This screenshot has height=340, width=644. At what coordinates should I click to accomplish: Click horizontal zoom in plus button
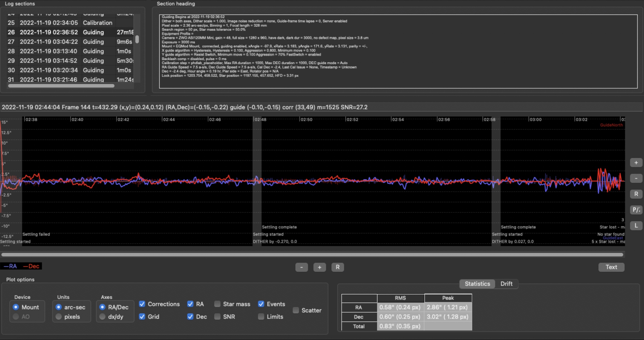320,267
